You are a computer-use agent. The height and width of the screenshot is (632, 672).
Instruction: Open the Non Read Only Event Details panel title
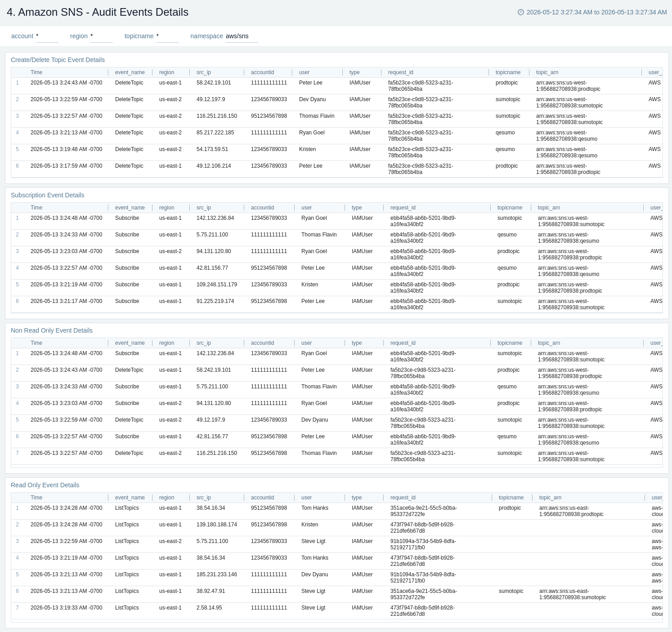pos(52,330)
